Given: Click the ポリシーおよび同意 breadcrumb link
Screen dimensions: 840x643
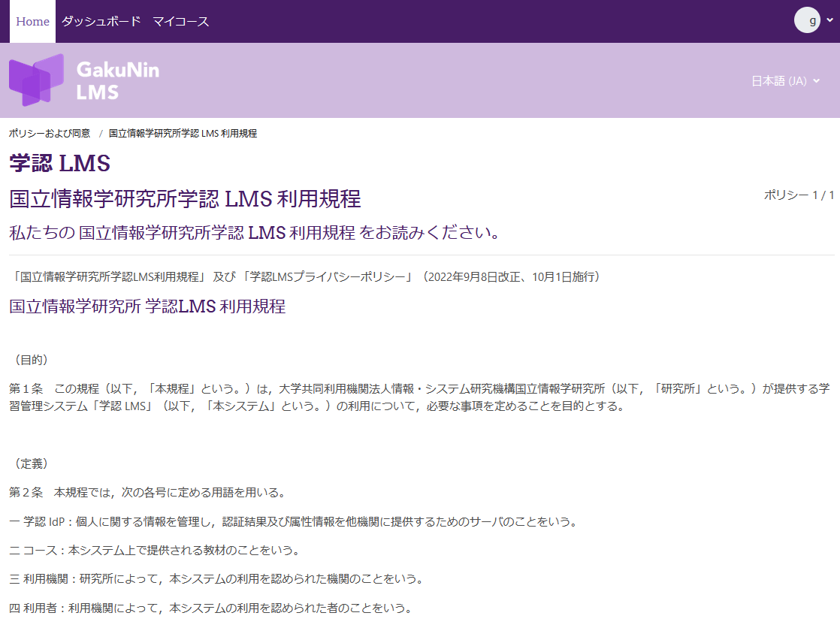Looking at the screenshot, I should 50,133.
